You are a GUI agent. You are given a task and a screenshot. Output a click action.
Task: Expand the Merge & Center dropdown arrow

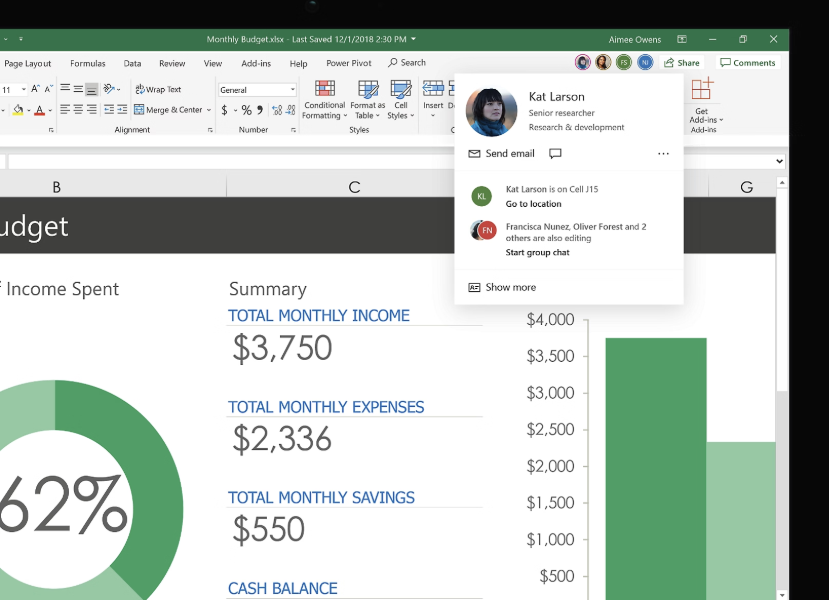coord(209,110)
